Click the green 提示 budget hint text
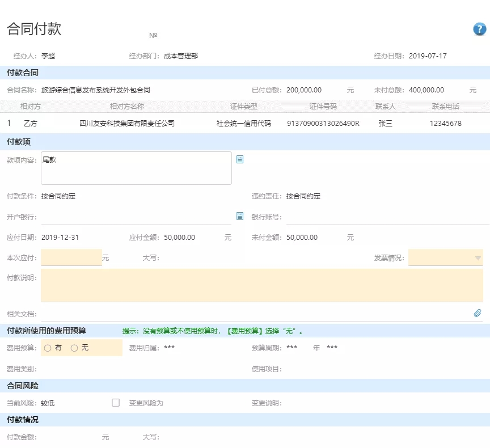The width and height of the screenshot is (490, 448). tap(213, 331)
